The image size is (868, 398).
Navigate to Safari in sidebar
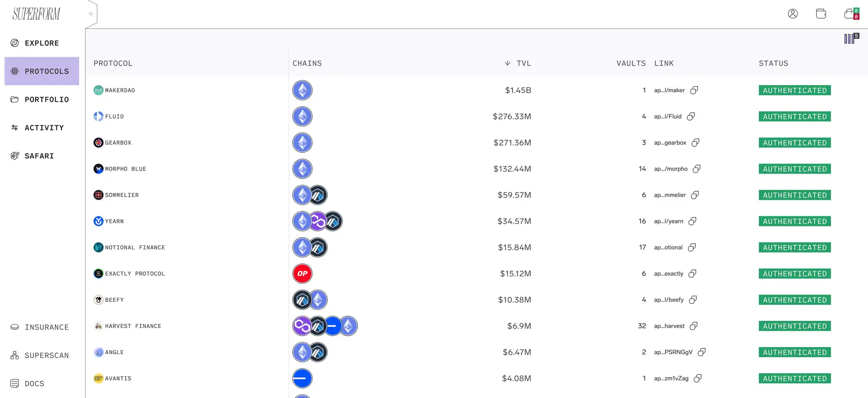(39, 156)
